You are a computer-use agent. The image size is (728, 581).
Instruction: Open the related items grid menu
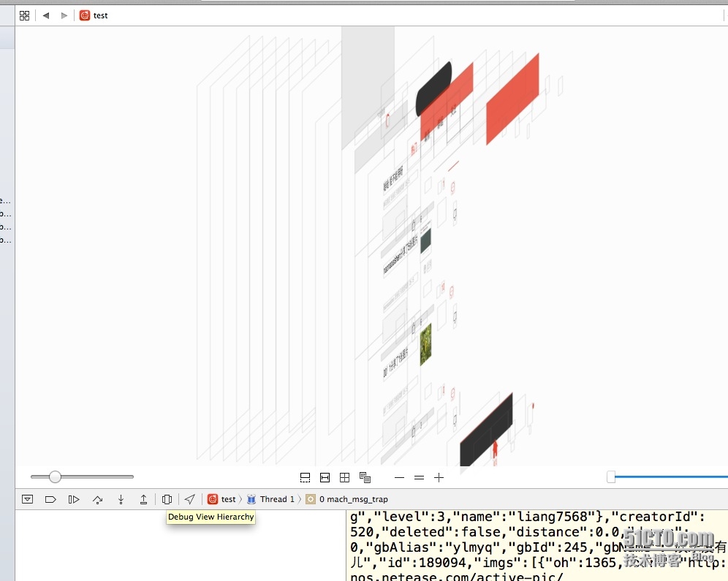coord(24,15)
